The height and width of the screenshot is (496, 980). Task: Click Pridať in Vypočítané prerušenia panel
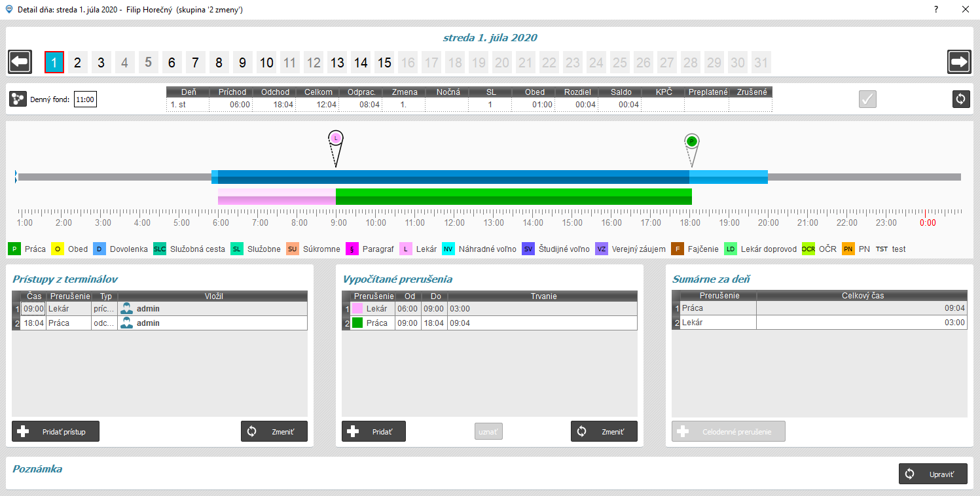click(x=374, y=431)
